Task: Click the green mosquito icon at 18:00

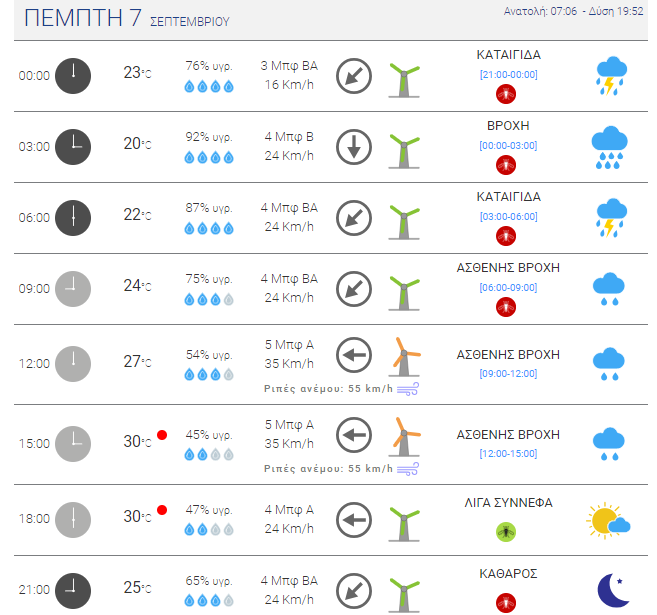Action: 506,532
